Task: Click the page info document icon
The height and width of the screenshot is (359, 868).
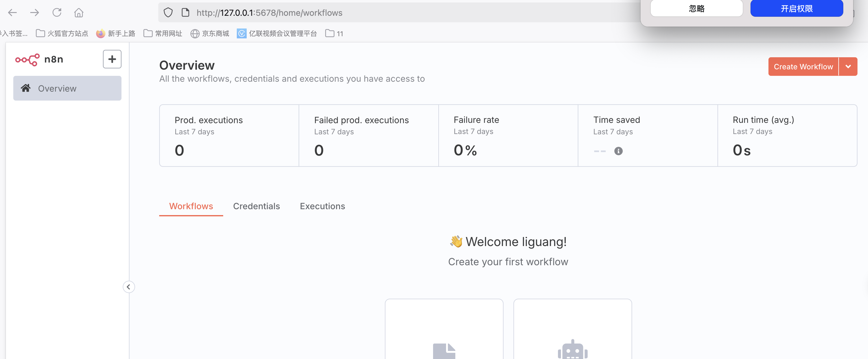Action: 185,13
